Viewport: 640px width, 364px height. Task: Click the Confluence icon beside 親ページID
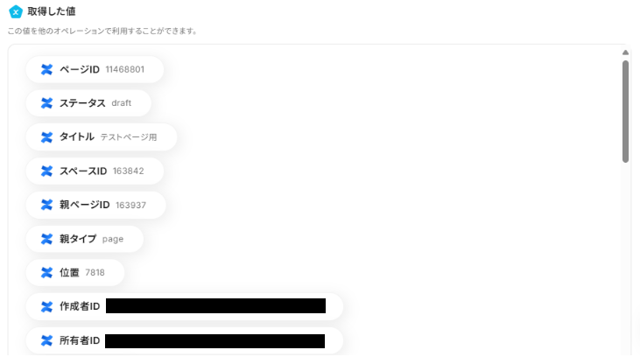47,205
